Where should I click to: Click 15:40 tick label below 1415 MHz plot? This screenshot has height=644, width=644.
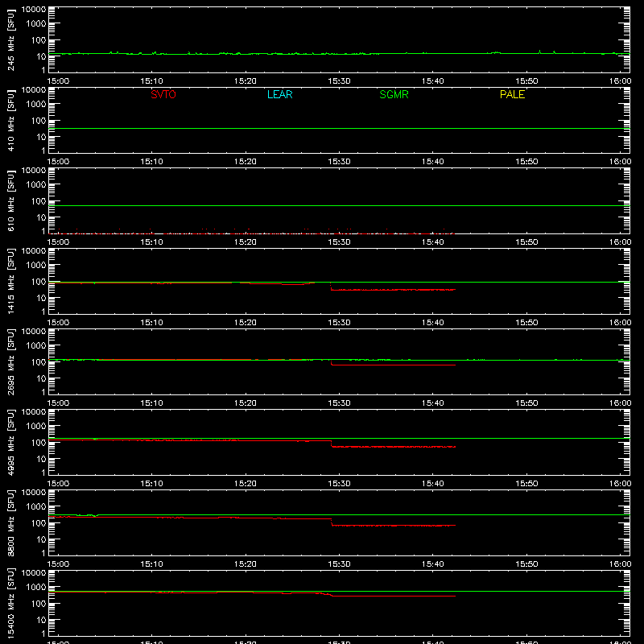point(433,323)
